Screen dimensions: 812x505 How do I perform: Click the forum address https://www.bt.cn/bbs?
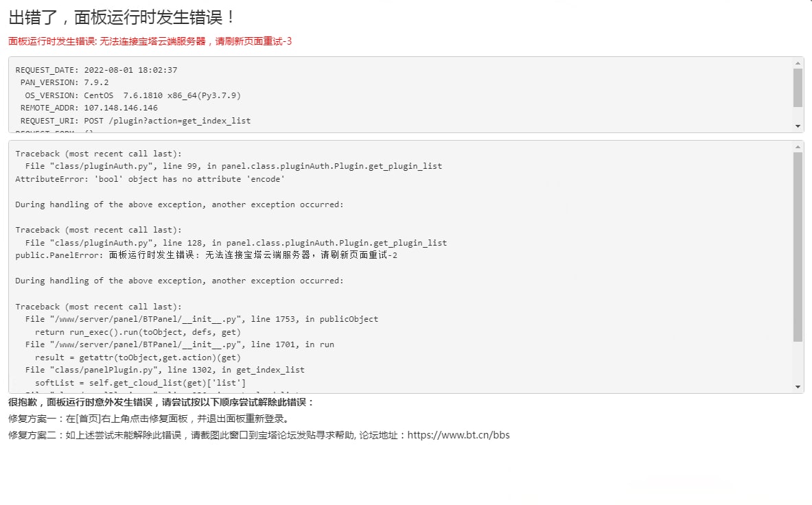(x=459, y=435)
